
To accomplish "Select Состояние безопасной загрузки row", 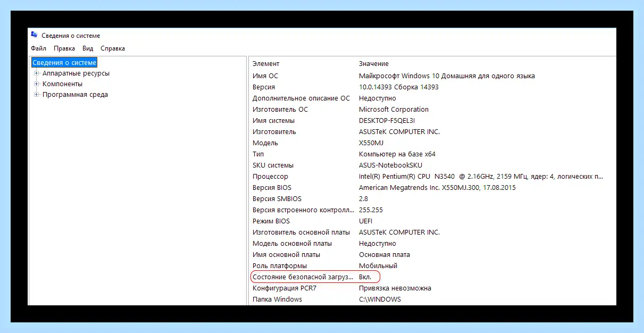I will coord(303,277).
